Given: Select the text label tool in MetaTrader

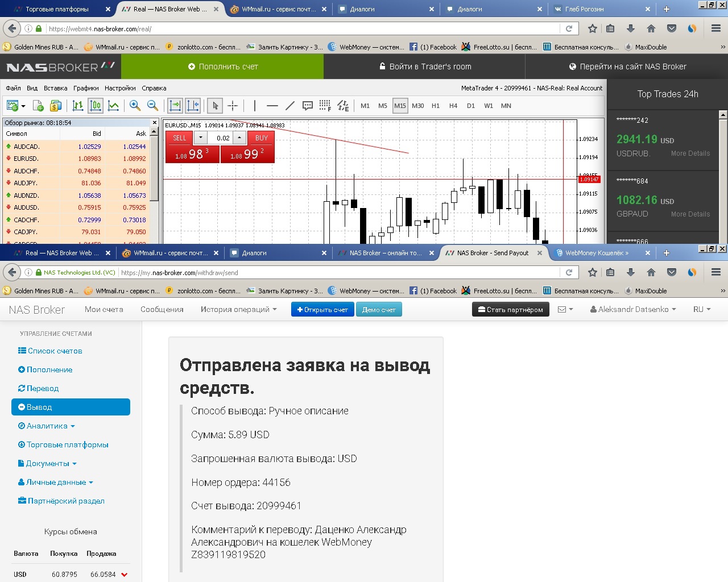Looking at the screenshot, I should click(x=308, y=106).
